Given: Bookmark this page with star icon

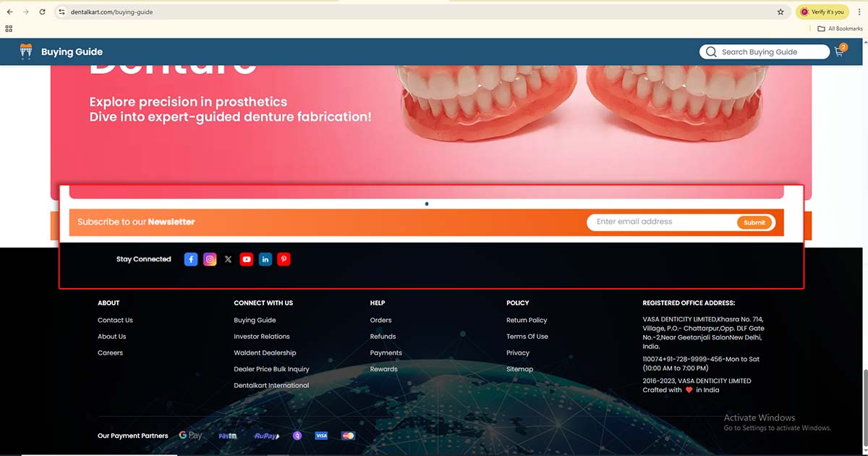Looking at the screenshot, I should pos(780,12).
